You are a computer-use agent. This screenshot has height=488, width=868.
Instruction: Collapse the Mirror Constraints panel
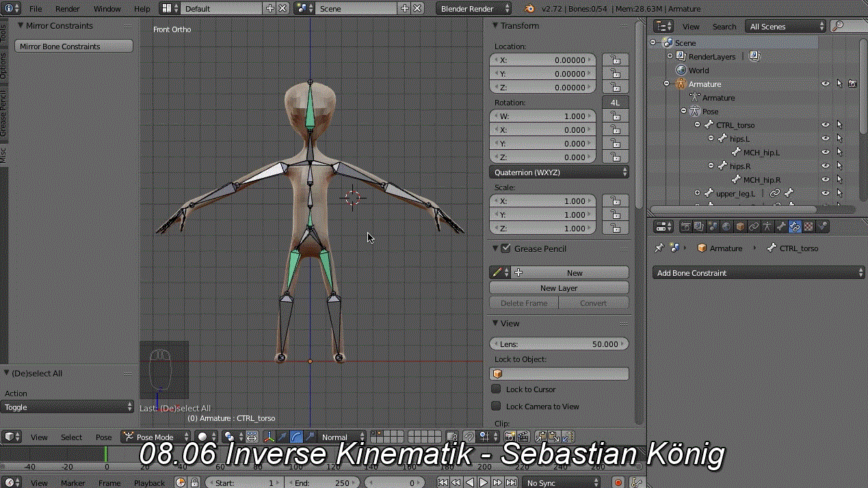20,26
